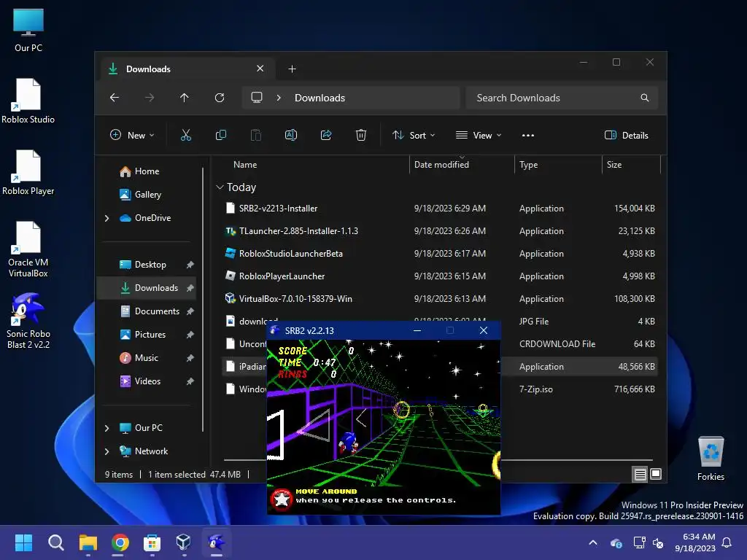Open the See more ellipsis menu
This screenshot has height=560, width=747.
point(528,135)
